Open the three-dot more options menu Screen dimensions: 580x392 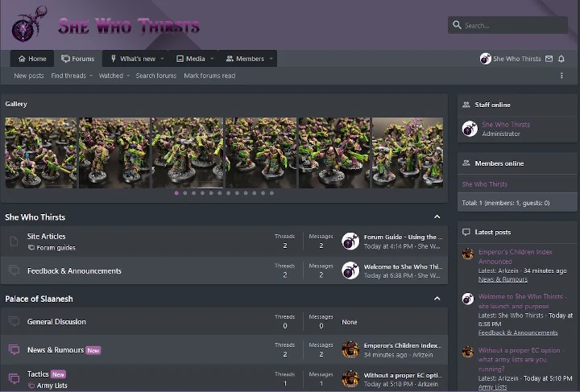(x=561, y=76)
